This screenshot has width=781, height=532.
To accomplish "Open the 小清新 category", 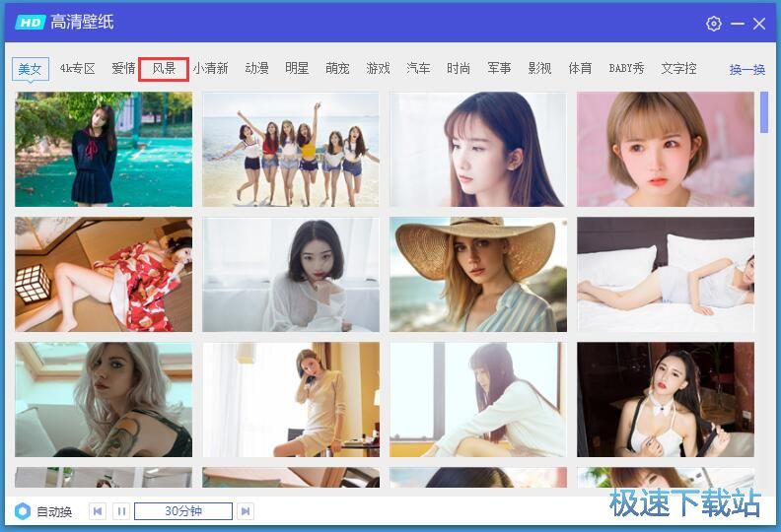I will (210, 69).
